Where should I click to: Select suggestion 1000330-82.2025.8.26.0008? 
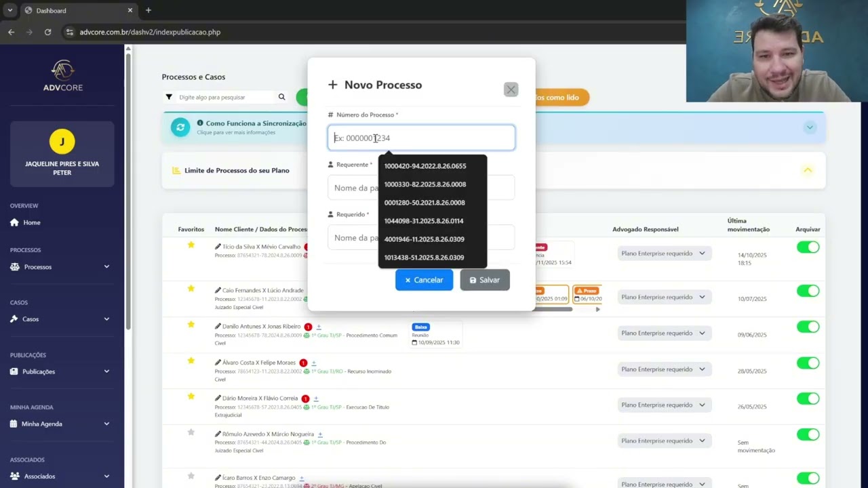tap(433, 184)
